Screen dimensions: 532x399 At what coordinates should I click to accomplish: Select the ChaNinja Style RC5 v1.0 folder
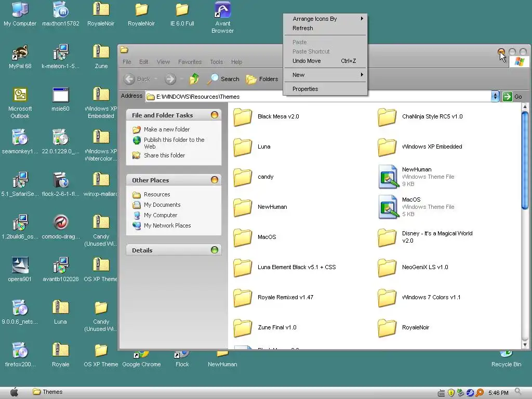point(420,117)
